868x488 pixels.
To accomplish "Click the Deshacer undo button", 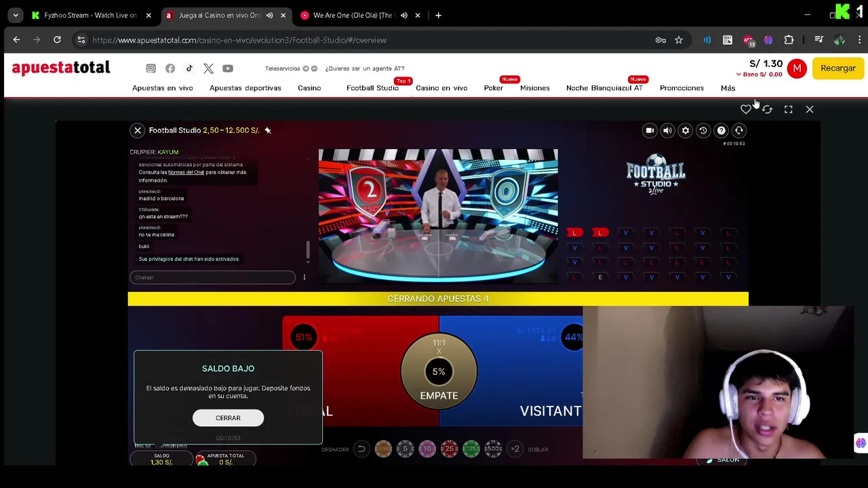I will coord(361,449).
